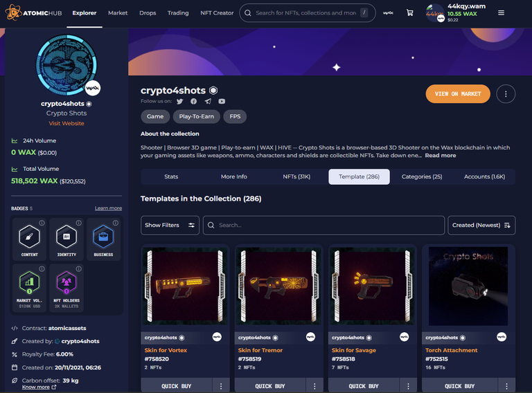Viewport: 532px width, 393px height.
Task: Open the NFT Creator nav item
Action: click(217, 13)
